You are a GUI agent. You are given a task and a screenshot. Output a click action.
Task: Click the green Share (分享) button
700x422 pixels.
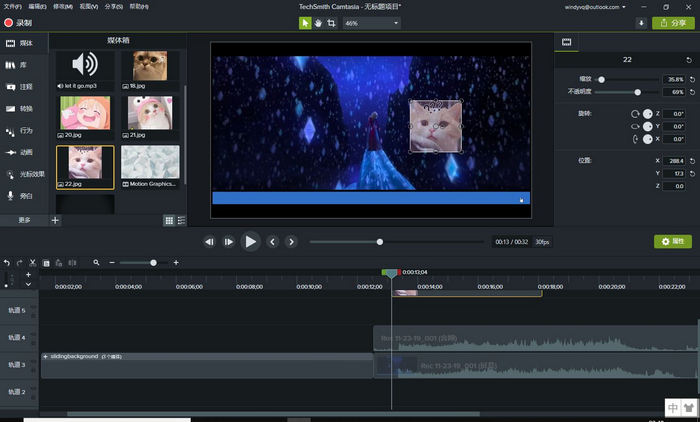point(673,23)
